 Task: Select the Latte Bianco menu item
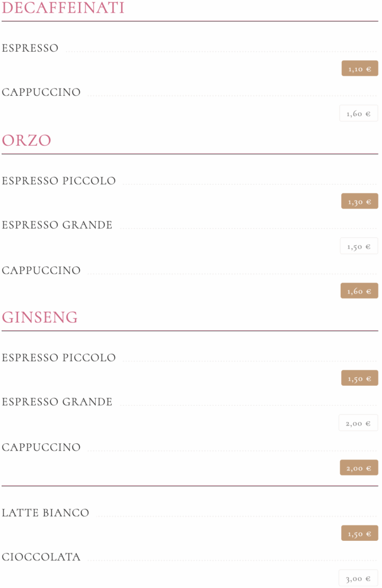45,513
